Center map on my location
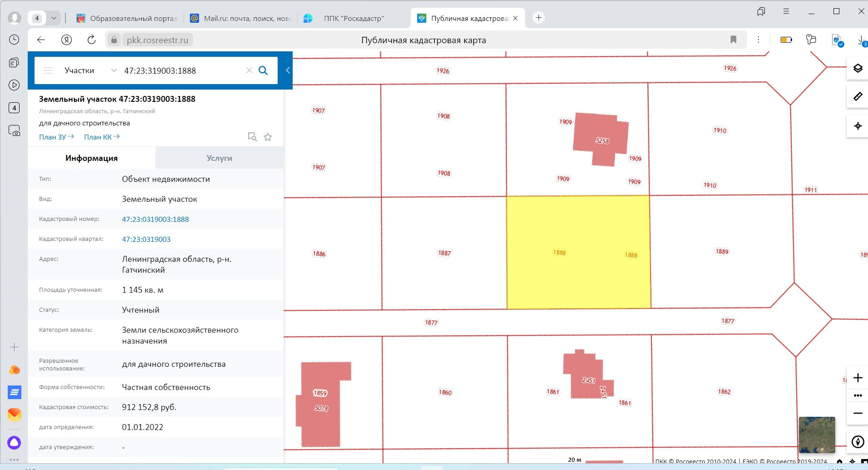Image resolution: width=868 pixels, height=470 pixels. click(858, 126)
